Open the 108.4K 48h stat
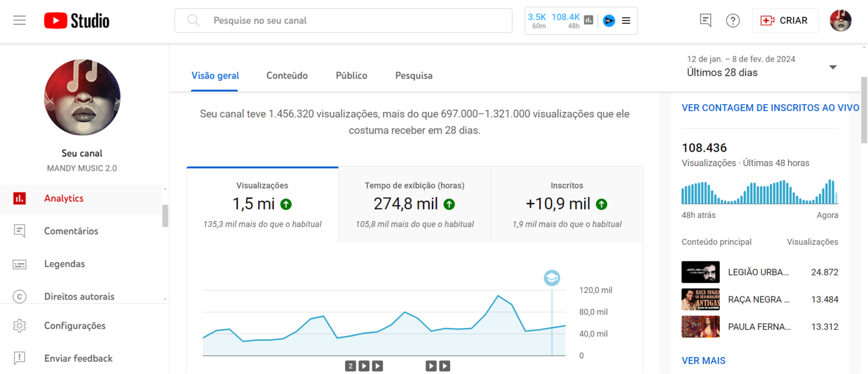The width and height of the screenshot is (868, 374). [566, 21]
